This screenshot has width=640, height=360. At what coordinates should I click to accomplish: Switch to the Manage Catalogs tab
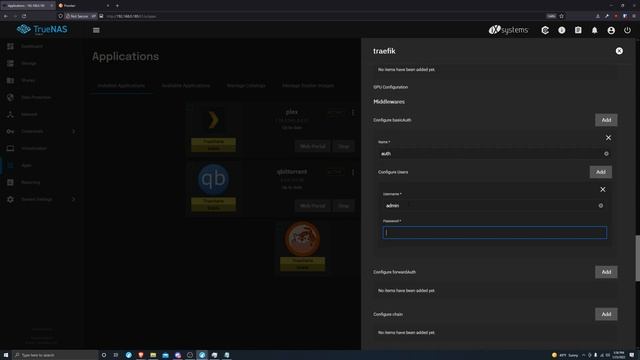(246, 86)
